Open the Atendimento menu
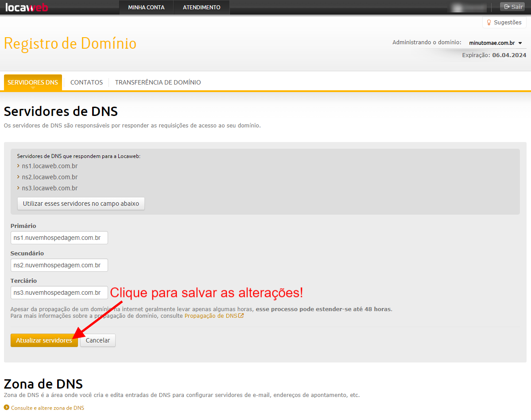531x420 pixels. pos(202,7)
